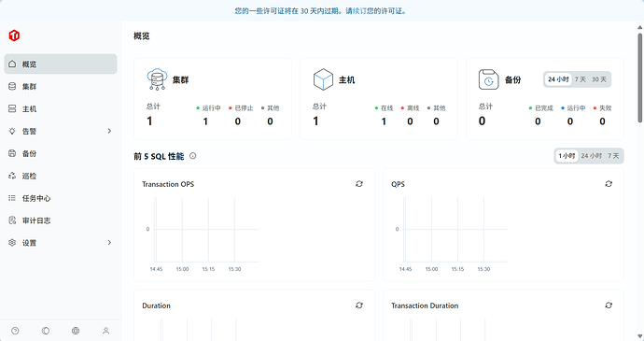The width and height of the screenshot is (644, 341).
Task: Refresh the Duration chart
Action: coord(359,305)
